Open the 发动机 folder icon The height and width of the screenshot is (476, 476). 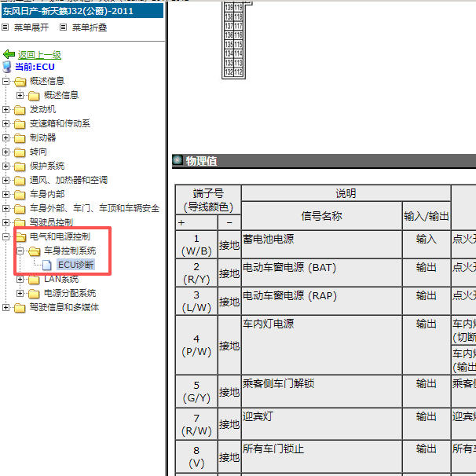[20, 110]
